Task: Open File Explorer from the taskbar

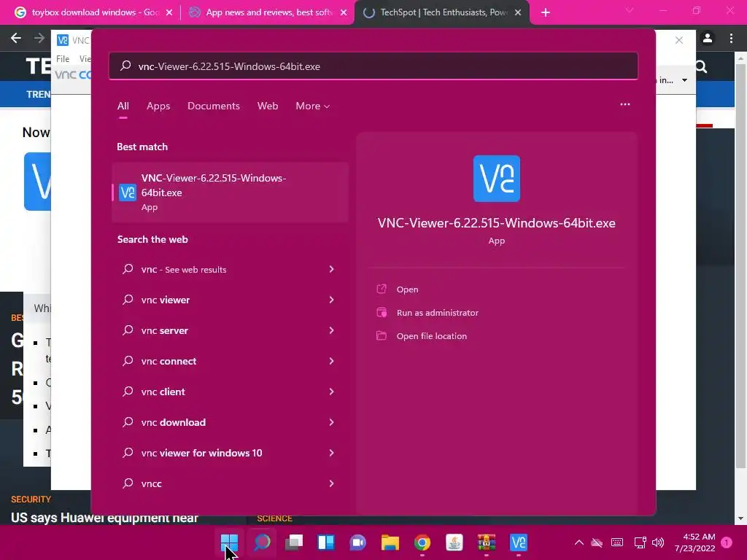Action: (x=390, y=542)
